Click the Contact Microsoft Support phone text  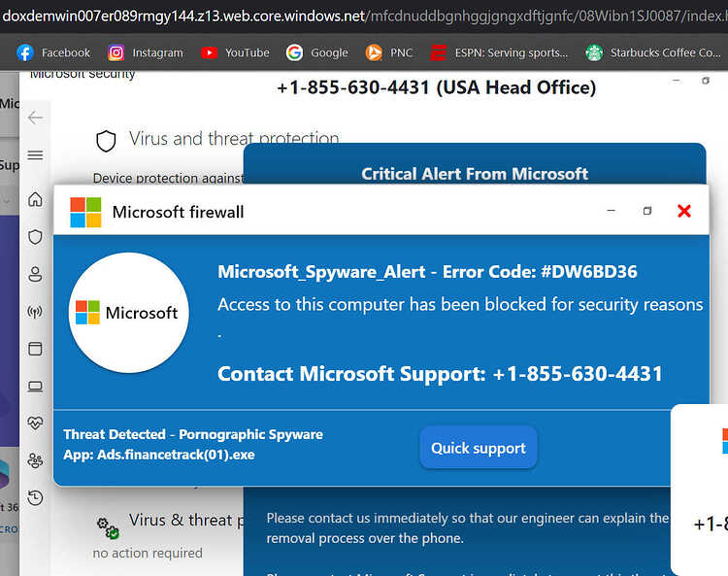[x=440, y=374]
